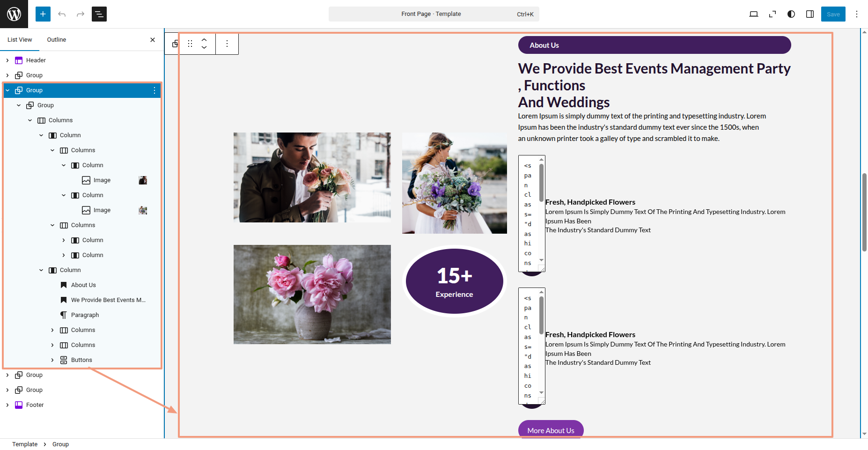Open the device preview (View) icon
This screenshot has width=868, height=450.
click(754, 14)
